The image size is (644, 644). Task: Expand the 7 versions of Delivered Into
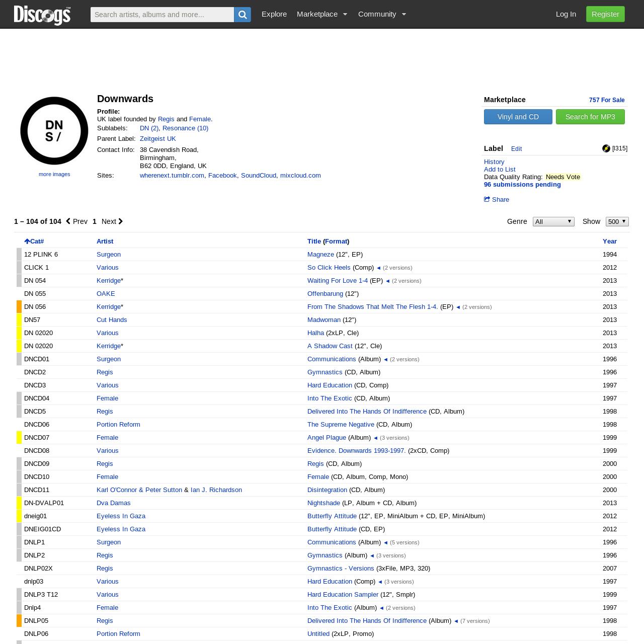coord(456,621)
